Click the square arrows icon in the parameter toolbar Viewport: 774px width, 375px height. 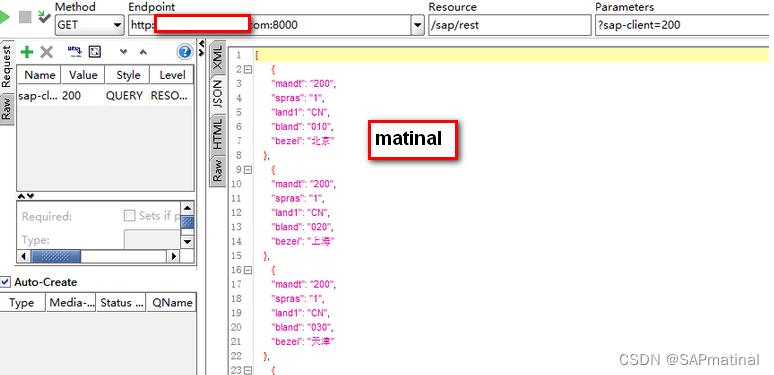click(94, 51)
